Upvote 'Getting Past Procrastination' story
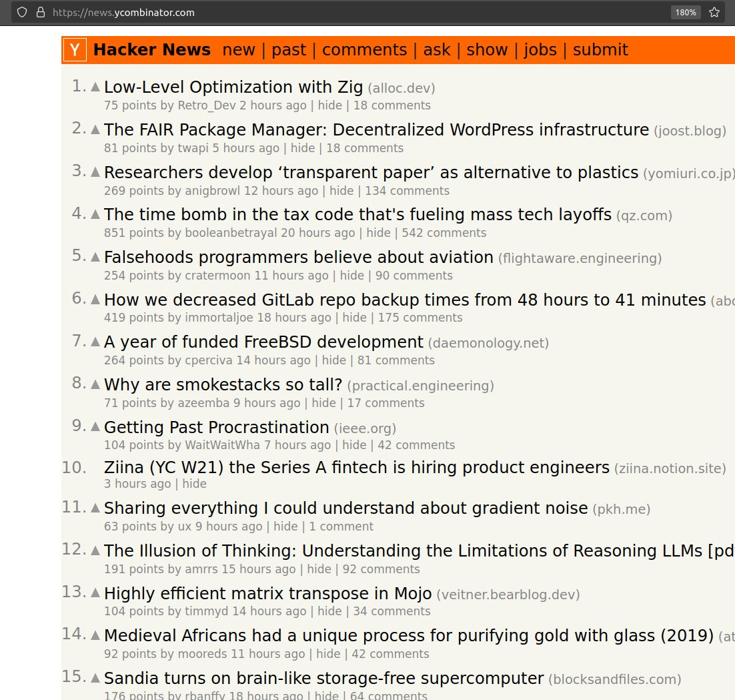This screenshot has height=700, width=735. pyautogui.click(x=95, y=426)
